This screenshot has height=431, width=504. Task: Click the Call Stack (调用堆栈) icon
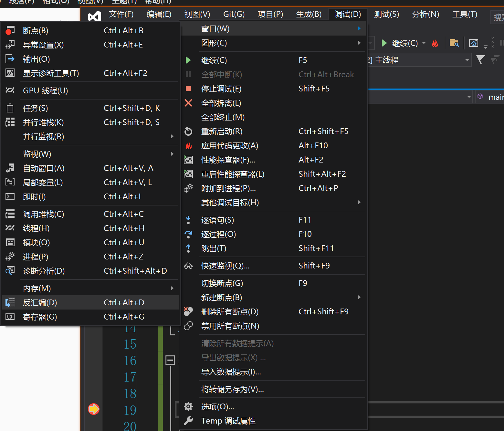(x=10, y=214)
